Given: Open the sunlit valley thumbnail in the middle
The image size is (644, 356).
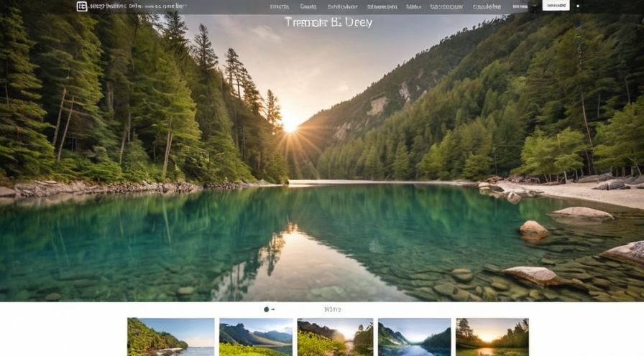Looking at the screenshot, I should click(335, 337).
